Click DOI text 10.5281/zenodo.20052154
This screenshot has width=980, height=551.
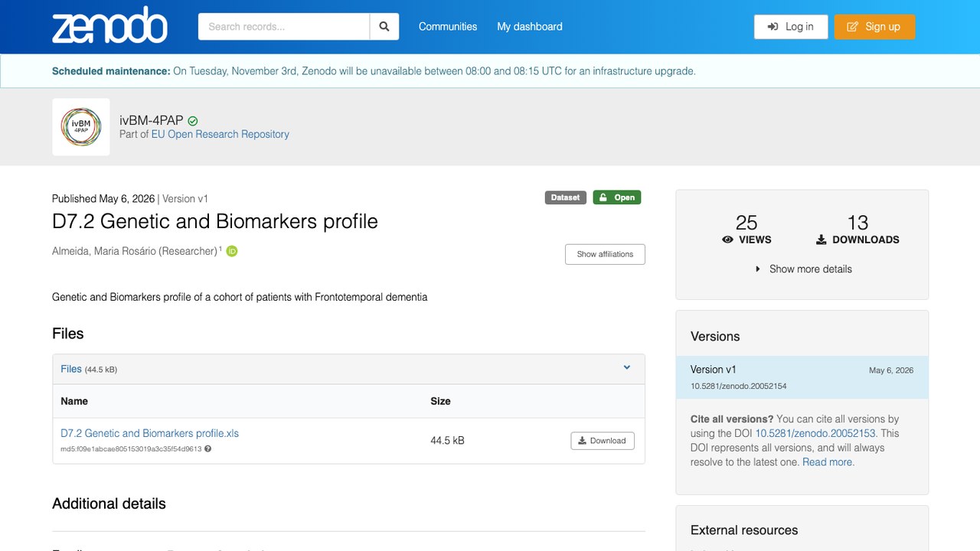739,386
